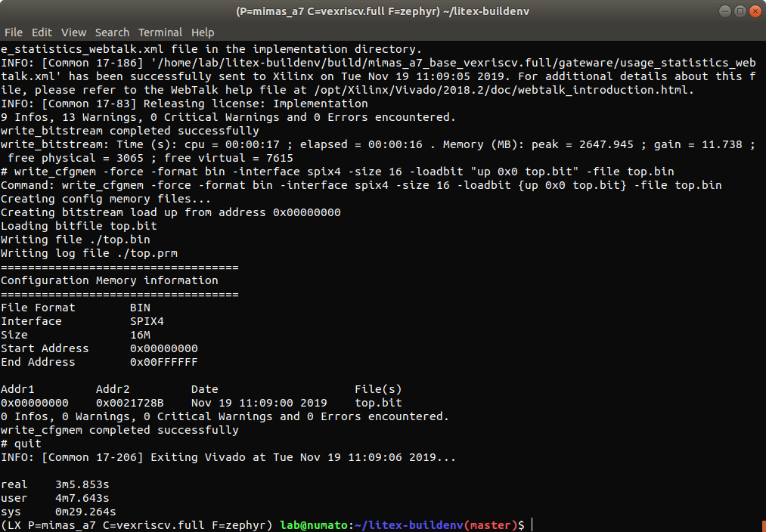Open the Search menu
Image resolution: width=766 pixels, height=532 pixels.
(x=112, y=32)
